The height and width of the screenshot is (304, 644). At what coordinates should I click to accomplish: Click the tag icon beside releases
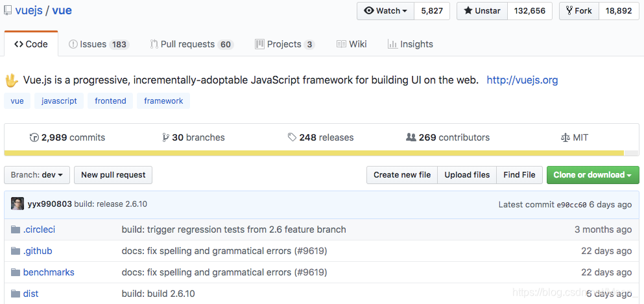click(x=292, y=137)
